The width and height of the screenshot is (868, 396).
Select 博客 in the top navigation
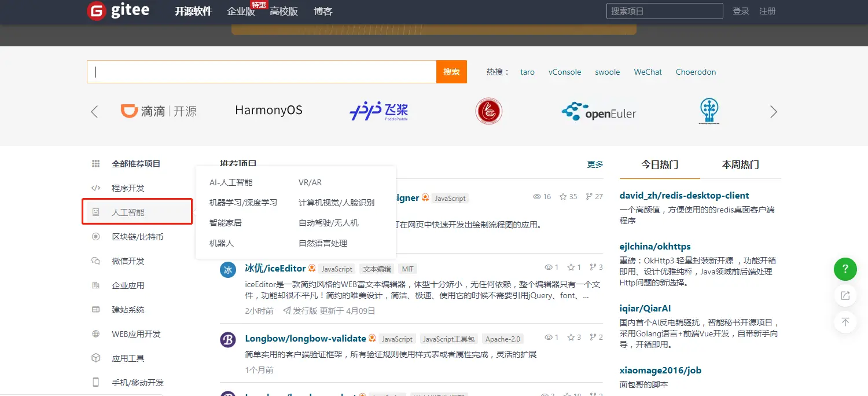point(323,12)
